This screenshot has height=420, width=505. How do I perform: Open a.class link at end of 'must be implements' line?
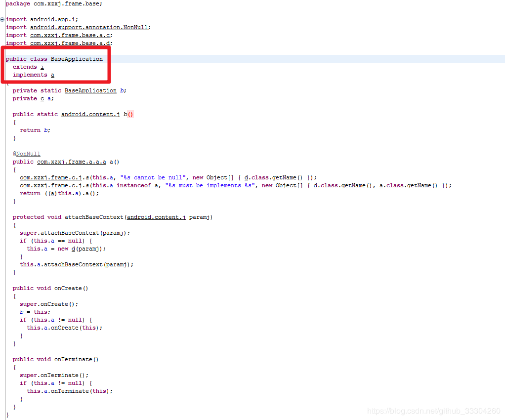click(x=381, y=185)
